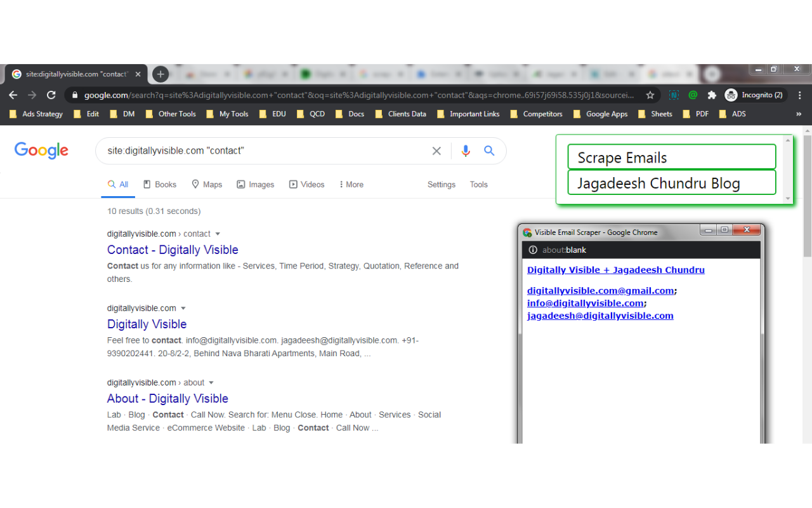The width and height of the screenshot is (812, 508).
Task: Click Chrome icon in Visible Email Scraper titlebar
Action: (x=527, y=232)
